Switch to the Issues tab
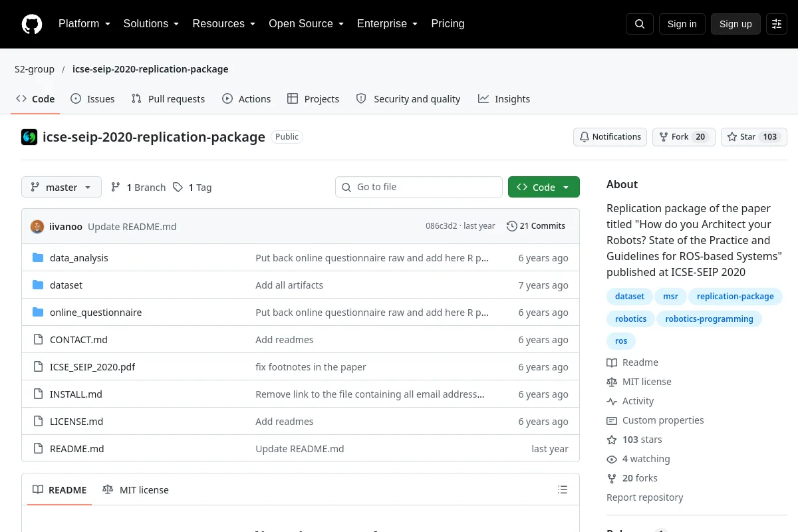 pos(92,99)
